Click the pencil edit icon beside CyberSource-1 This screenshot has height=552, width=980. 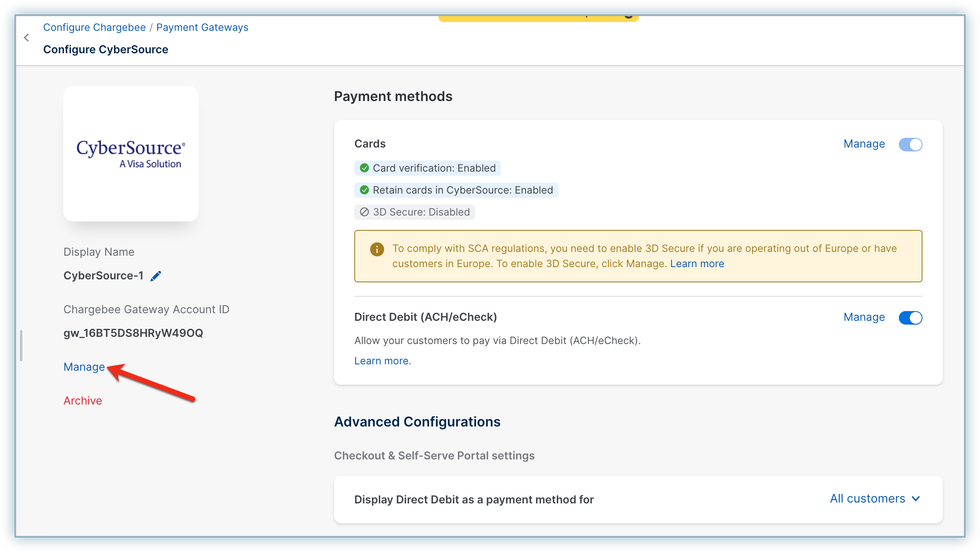pyautogui.click(x=156, y=276)
